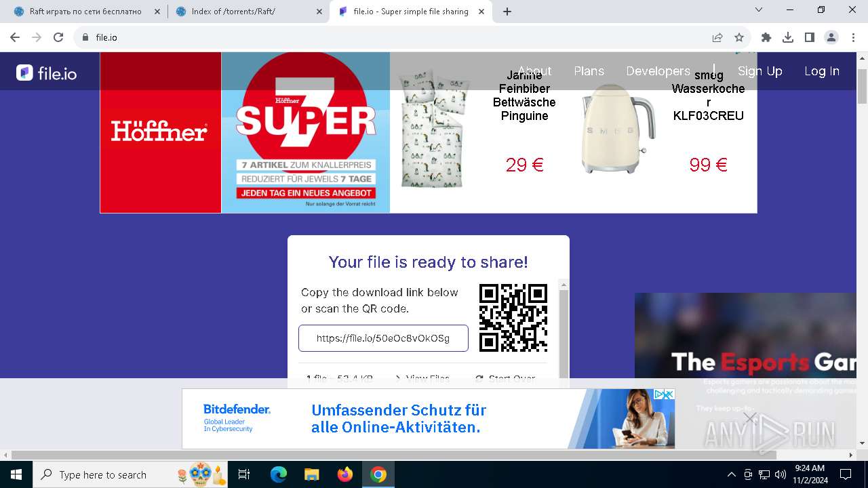
Task: Bookmark this tab with the star icon
Action: tap(739, 37)
